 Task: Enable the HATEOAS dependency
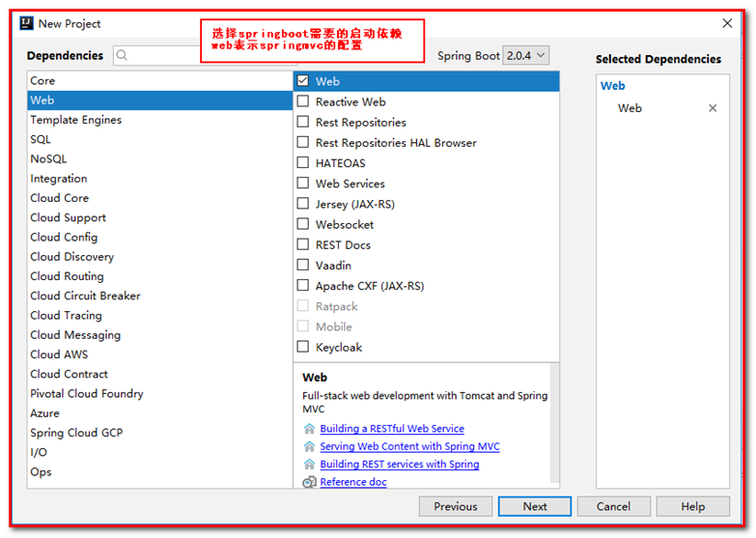303,162
